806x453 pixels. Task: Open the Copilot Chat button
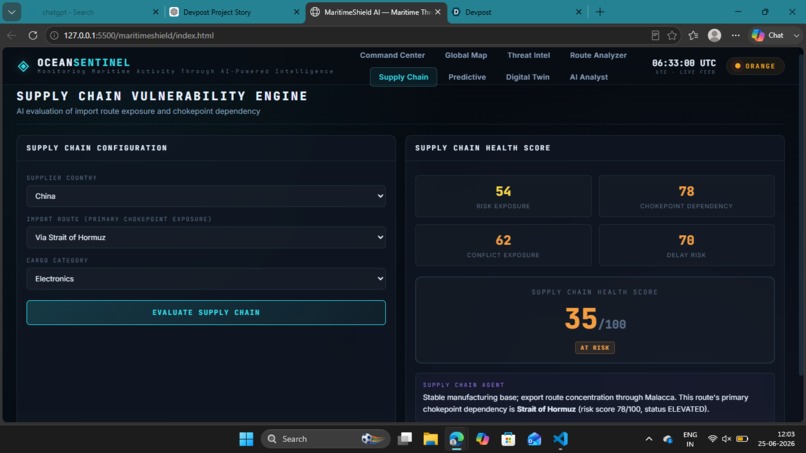[768, 35]
